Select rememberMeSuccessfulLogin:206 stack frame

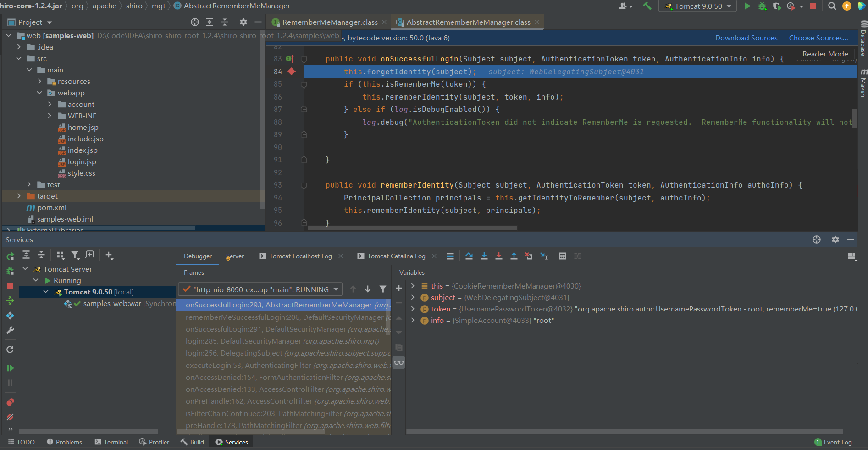click(283, 317)
